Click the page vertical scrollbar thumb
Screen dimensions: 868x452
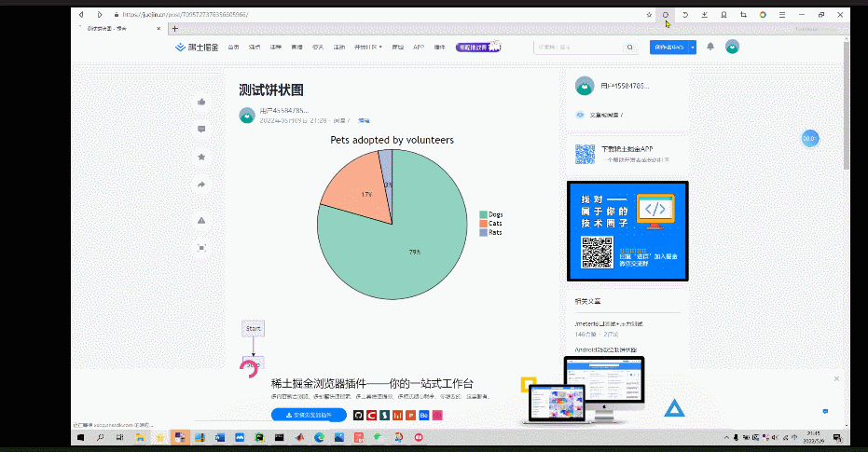846,105
